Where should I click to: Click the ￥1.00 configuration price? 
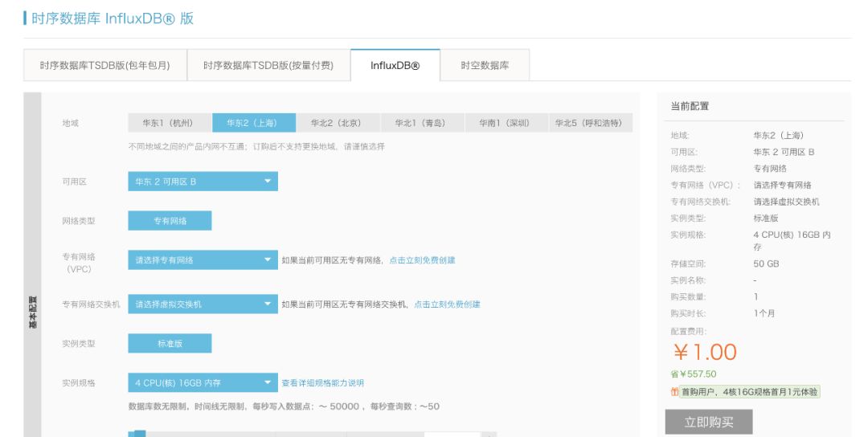pyautogui.click(x=705, y=353)
